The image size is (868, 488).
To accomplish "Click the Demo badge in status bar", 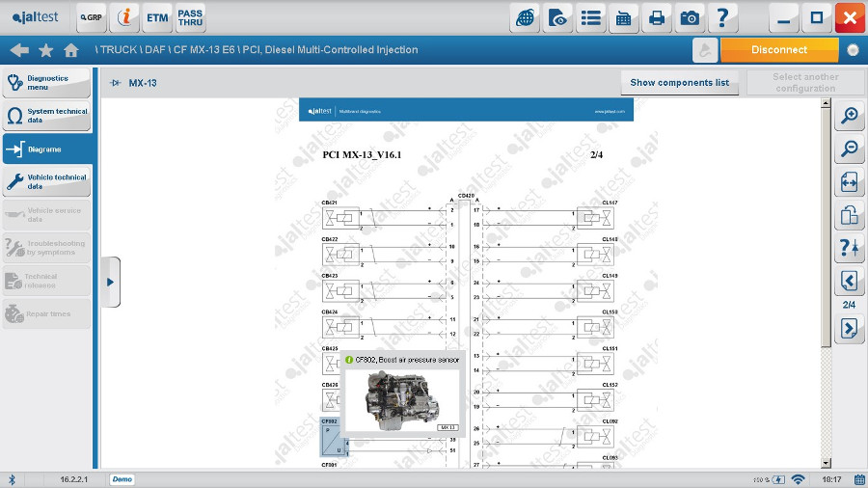I will [x=122, y=479].
